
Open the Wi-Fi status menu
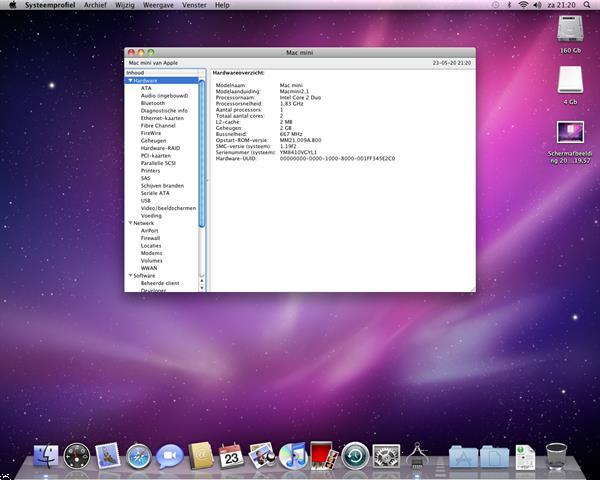pyautogui.click(x=523, y=5)
